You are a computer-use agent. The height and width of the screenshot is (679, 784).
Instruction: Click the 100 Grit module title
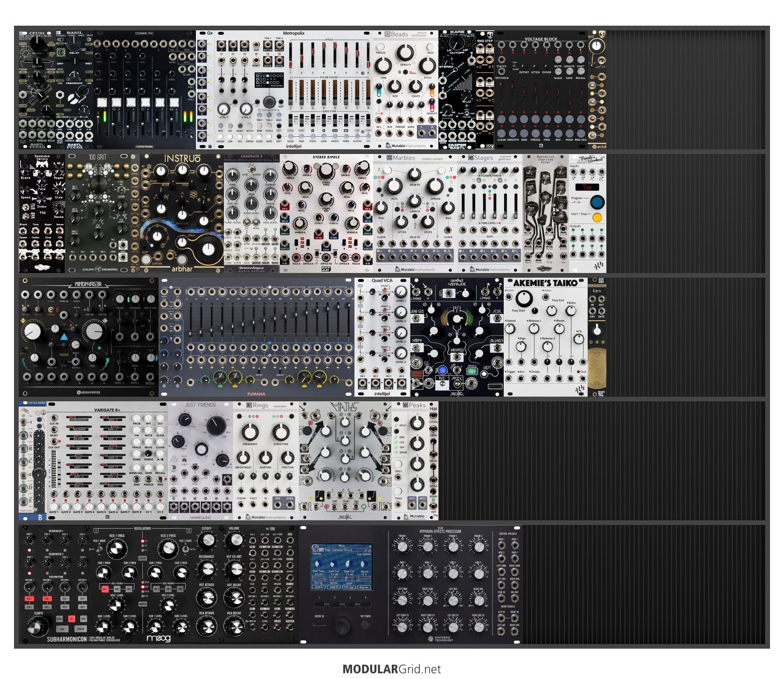pyautogui.click(x=98, y=157)
